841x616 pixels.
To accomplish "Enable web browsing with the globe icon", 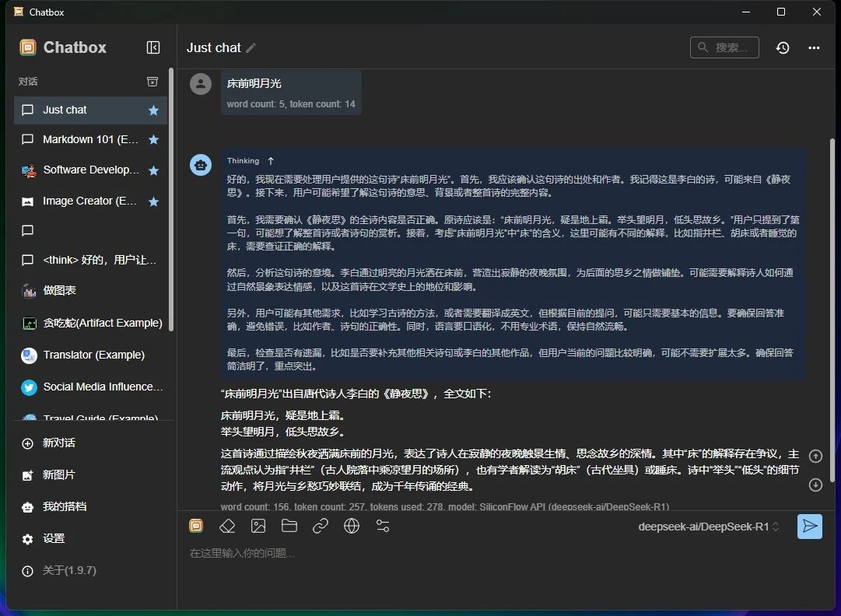I will [352, 527].
